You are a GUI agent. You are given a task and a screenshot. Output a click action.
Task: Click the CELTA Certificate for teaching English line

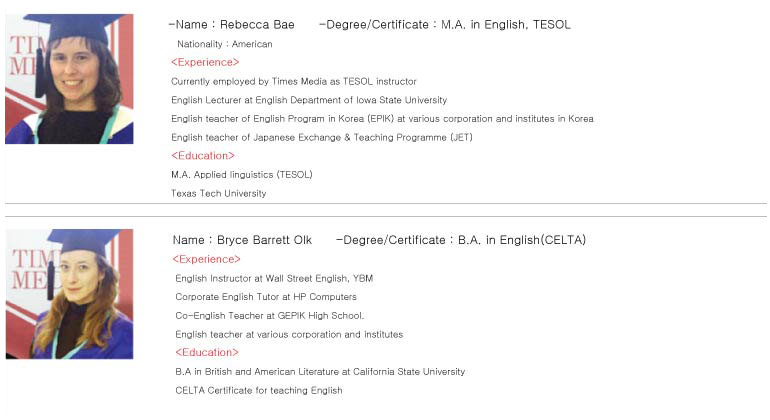coord(259,391)
